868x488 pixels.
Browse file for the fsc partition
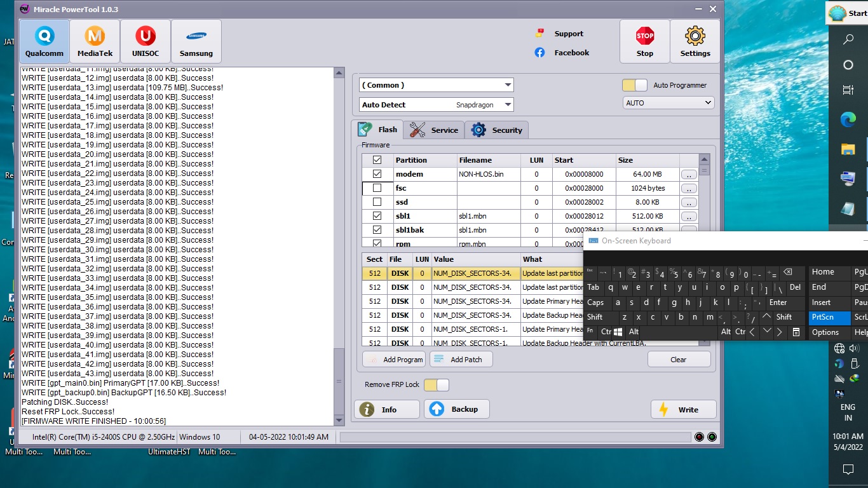pos(689,188)
